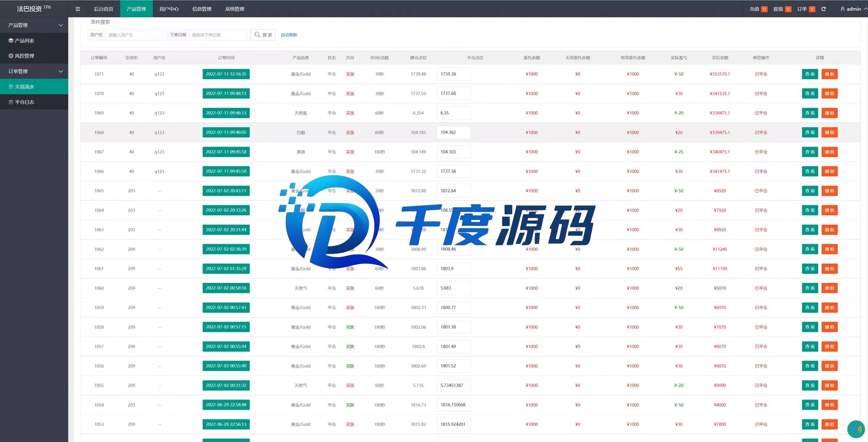Click the 搜索 button
Image resolution: width=868 pixels, height=442 pixels.
(263, 35)
